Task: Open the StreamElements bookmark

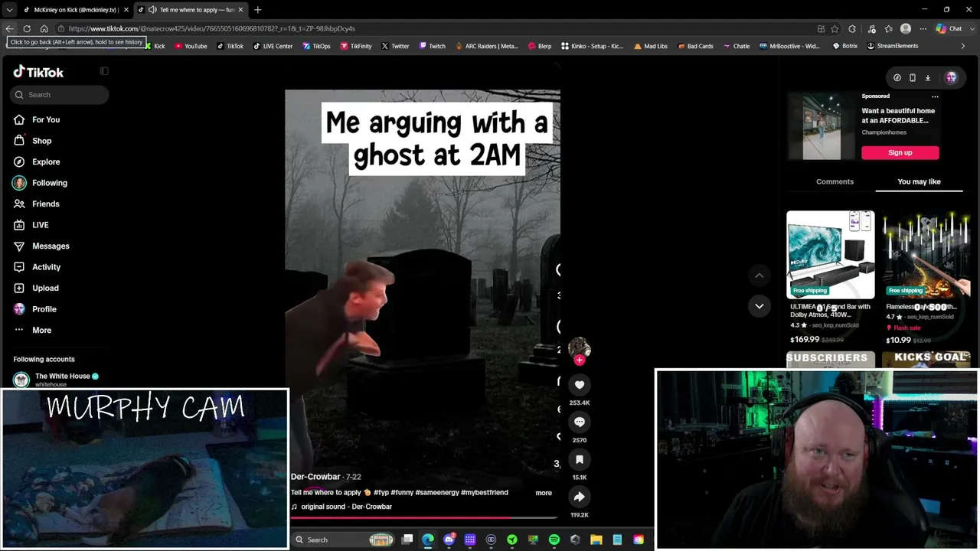Action: pyautogui.click(x=892, y=46)
